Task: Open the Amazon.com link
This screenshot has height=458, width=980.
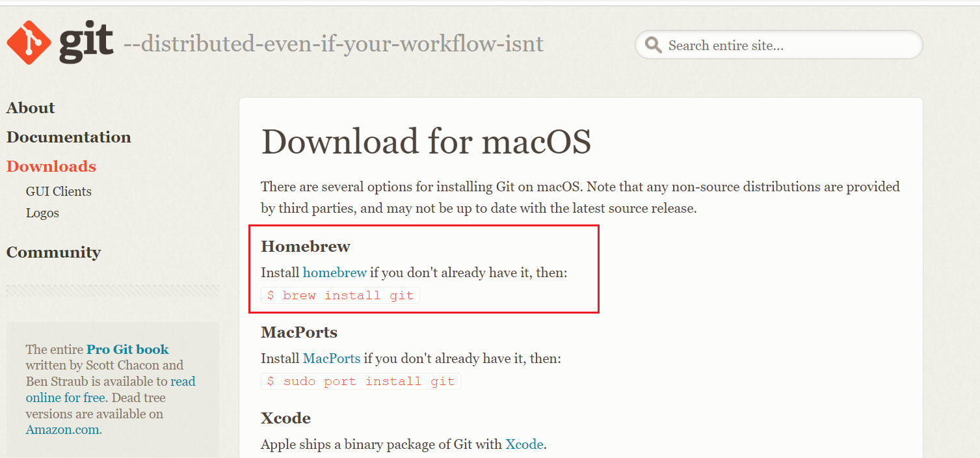Action: tap(62, 429)
